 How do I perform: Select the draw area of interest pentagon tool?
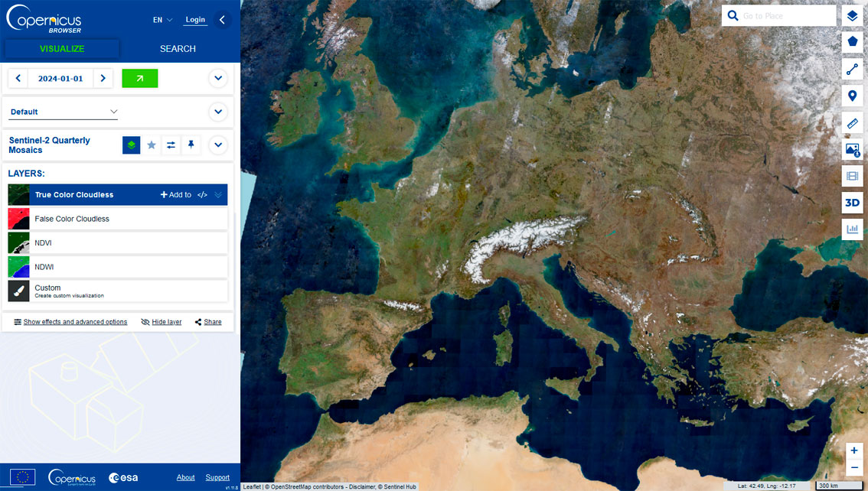point(853,41)
